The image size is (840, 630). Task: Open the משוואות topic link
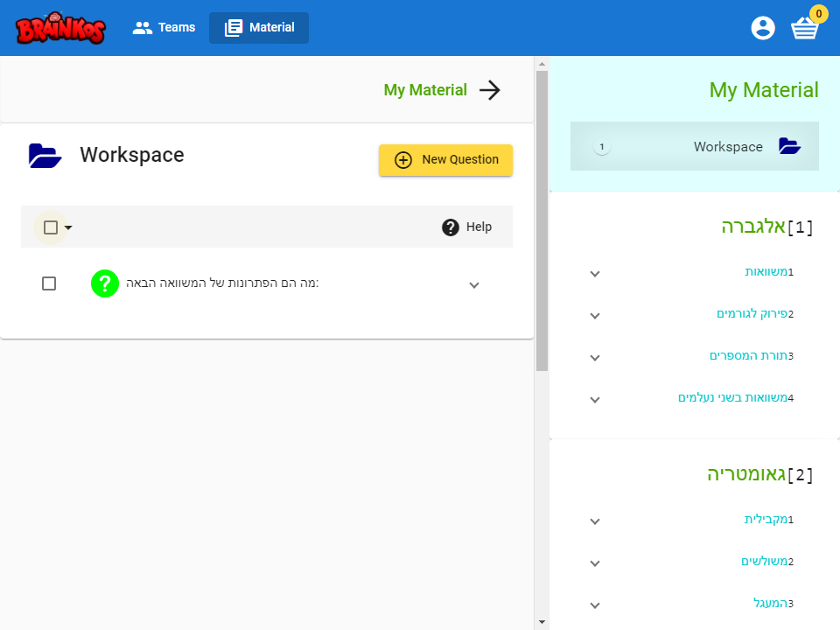click(x=766, y=271)
